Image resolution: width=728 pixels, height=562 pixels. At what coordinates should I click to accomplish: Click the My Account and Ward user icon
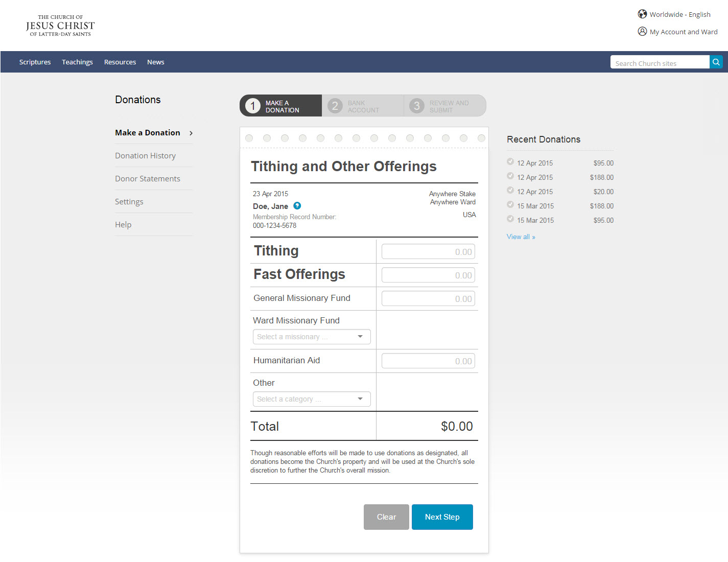(642, 32)
